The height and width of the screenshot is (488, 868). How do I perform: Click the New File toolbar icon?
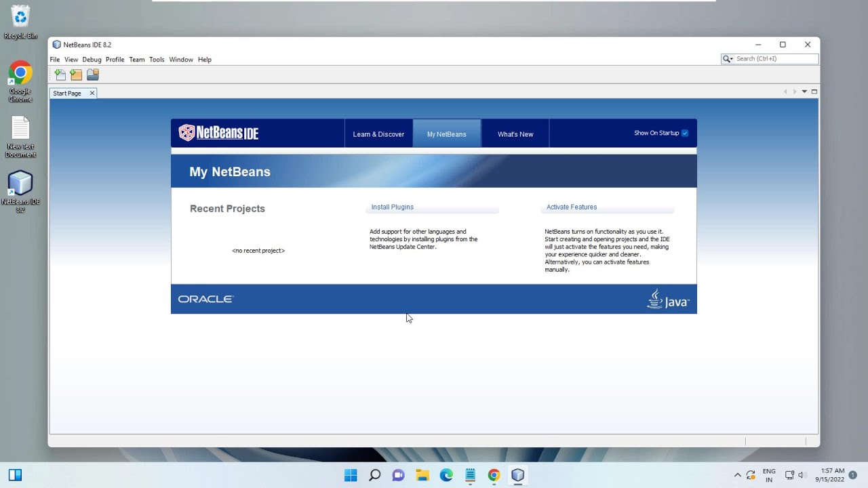pyautogui.click(x=60, y=75)
